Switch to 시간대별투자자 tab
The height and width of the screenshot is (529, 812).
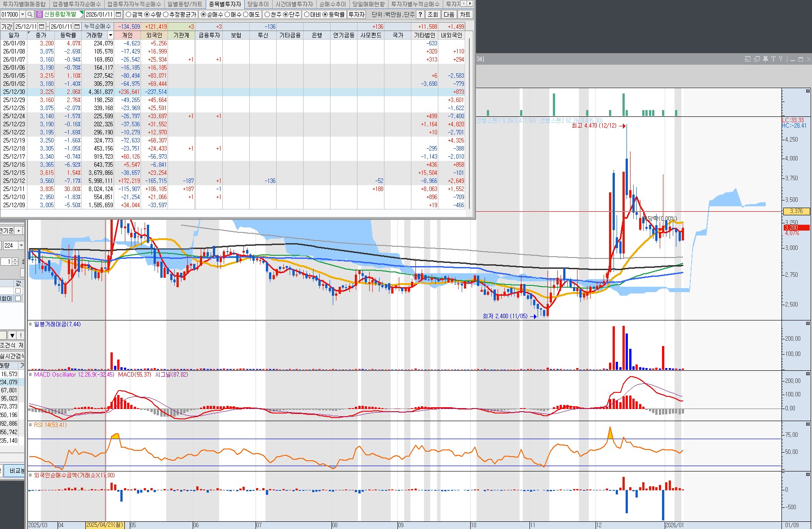[x=294, y=4]
